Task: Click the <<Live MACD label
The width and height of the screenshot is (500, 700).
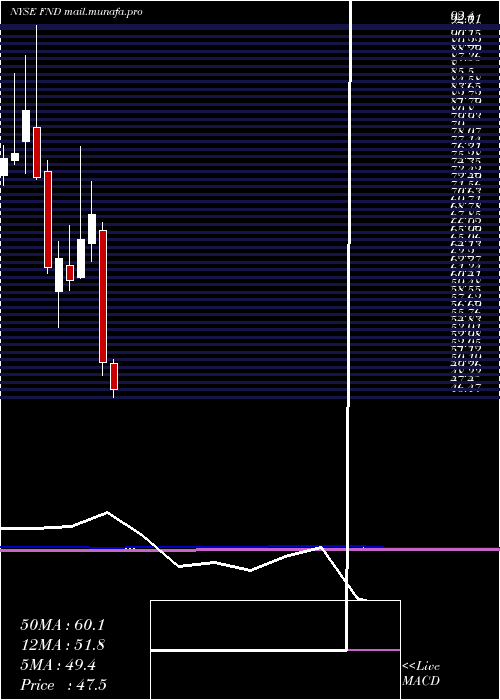Action: click(421, 674)
